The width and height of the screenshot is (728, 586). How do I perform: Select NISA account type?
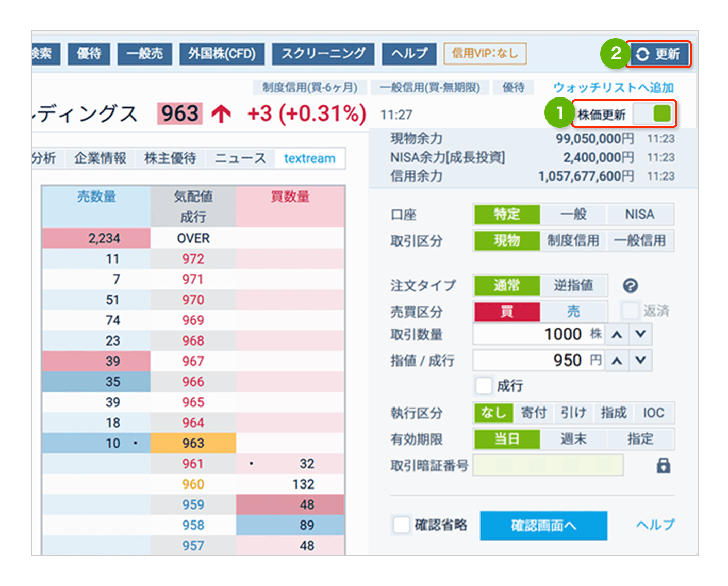coord(639,214)
